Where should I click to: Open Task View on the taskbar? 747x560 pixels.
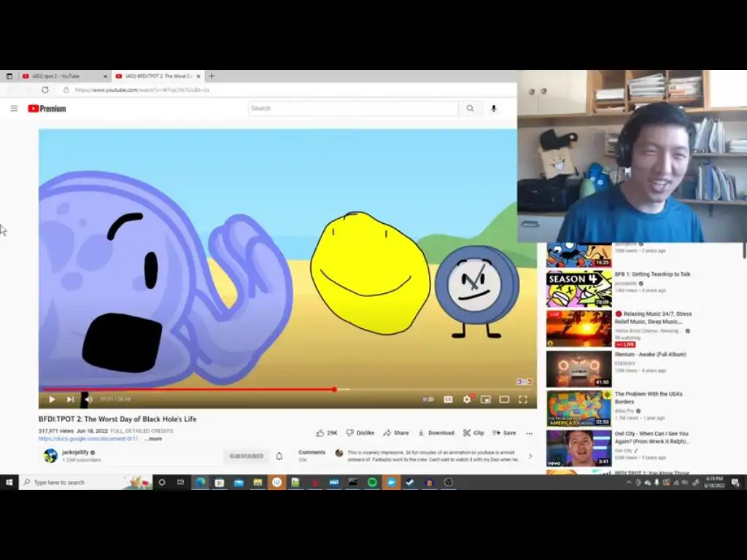tap(181, 483)
